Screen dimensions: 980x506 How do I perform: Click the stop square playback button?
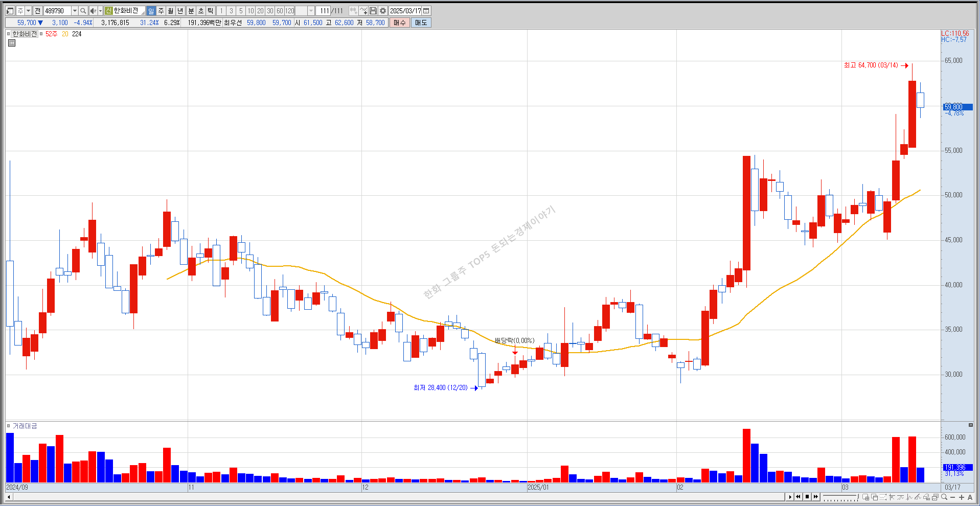point(807,497)
